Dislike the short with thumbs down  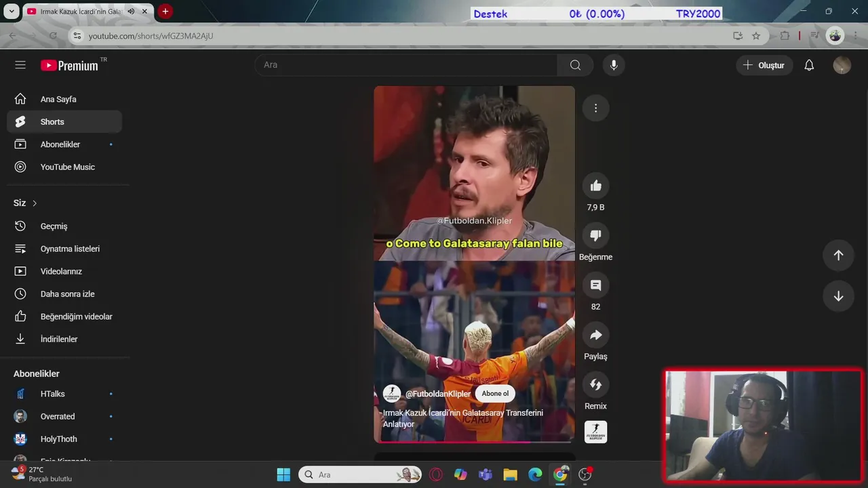click(x=596, y=235)
